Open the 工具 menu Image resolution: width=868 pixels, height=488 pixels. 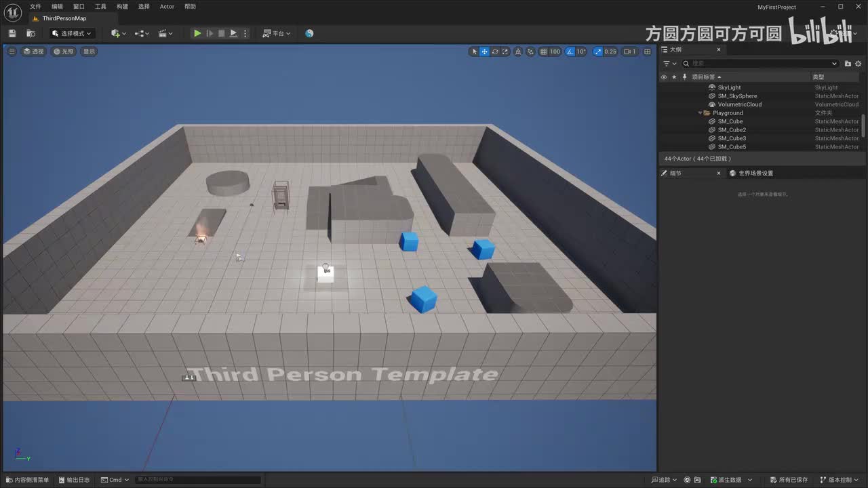point(100,7)
